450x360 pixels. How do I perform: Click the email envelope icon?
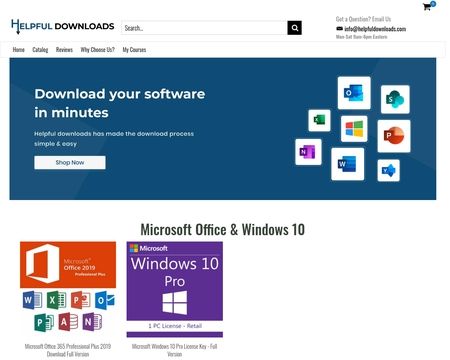(x=339, y=29)
